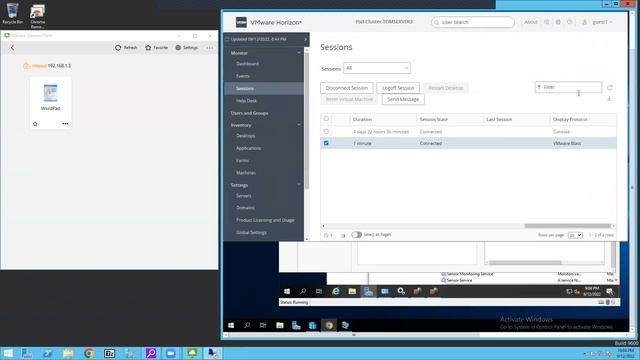The width and height of the screenshot is (640, 360).
Task: Tick the select-all header checkbox
Action: tap(326, 119)
